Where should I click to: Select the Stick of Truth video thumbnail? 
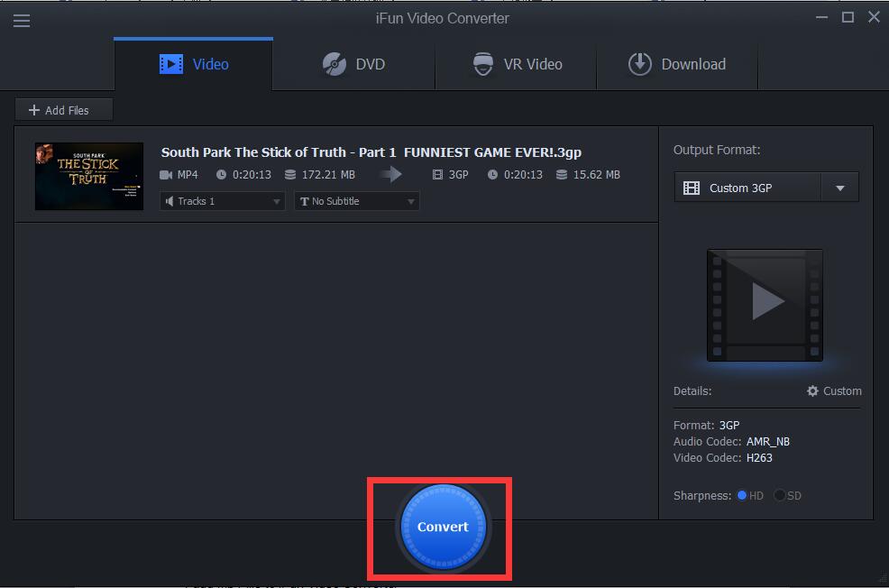(89, 177)
